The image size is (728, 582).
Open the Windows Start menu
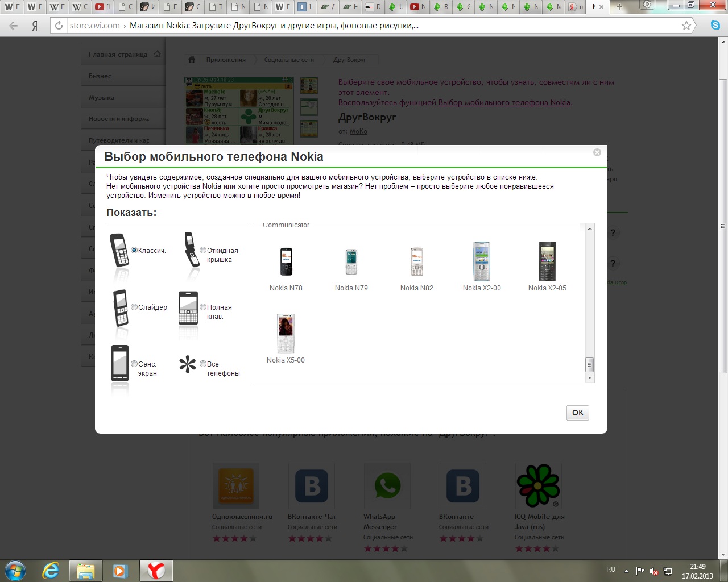click(15, 570)
